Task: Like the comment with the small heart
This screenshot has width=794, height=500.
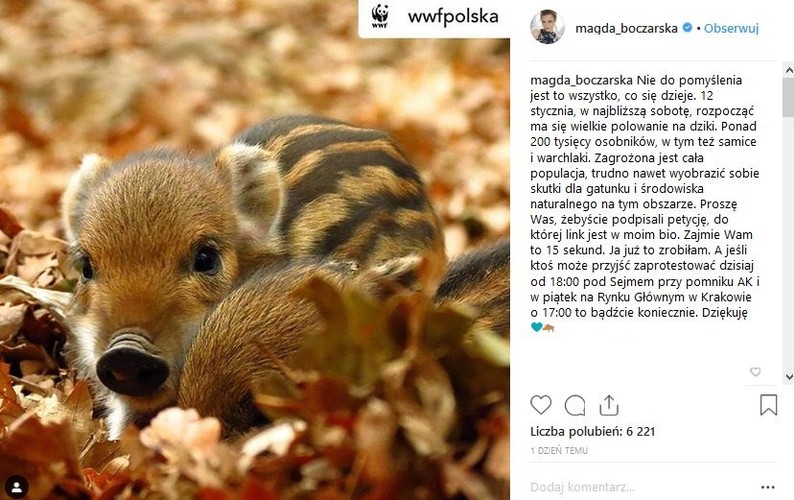Action: click(755, 372)
